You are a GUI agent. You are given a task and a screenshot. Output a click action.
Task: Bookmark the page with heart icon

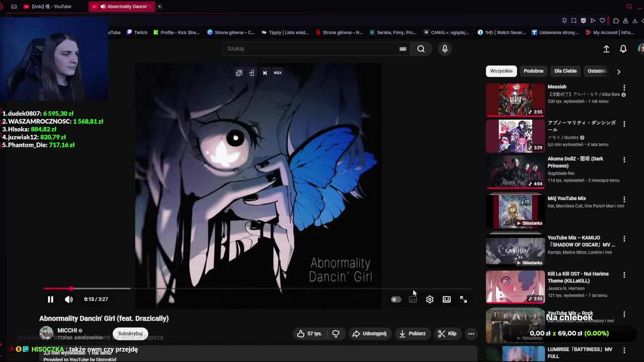[x=602, y=21]
